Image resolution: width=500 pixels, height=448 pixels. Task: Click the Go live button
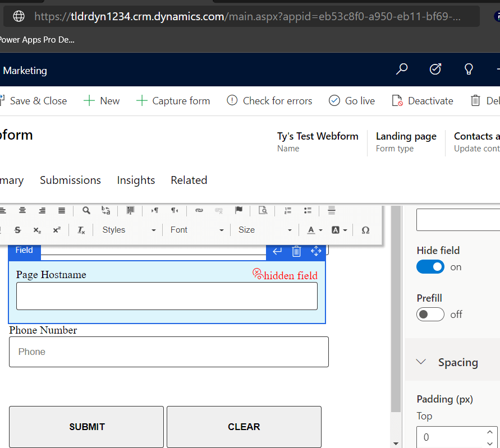click(352, 101)
